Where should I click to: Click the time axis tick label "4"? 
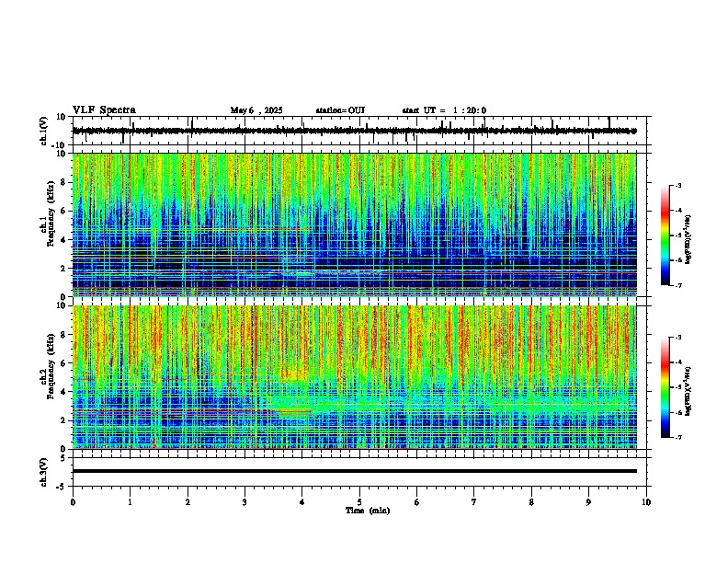(302, 502)
